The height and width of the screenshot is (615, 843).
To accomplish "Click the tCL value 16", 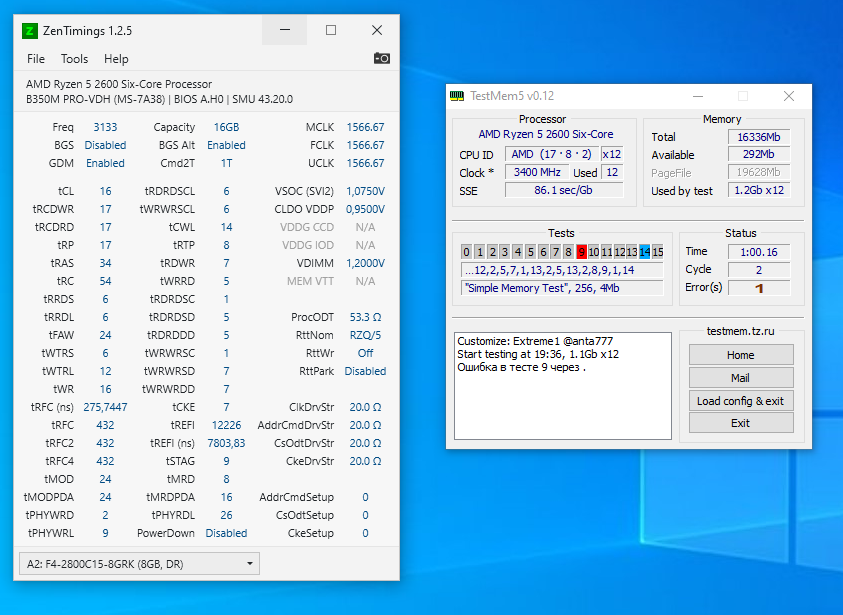I will click(105, 191).
